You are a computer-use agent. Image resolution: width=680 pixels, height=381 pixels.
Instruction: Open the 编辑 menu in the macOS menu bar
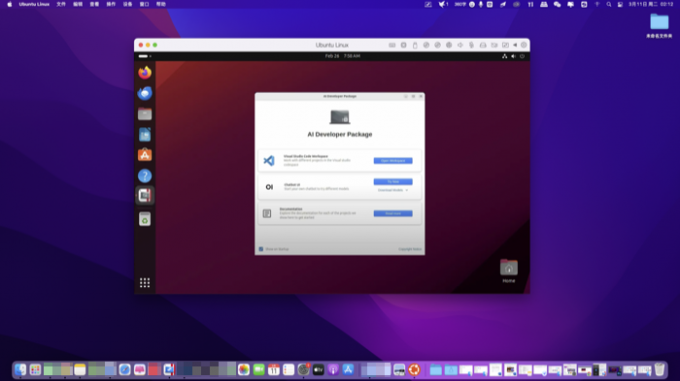click(78, 4)
